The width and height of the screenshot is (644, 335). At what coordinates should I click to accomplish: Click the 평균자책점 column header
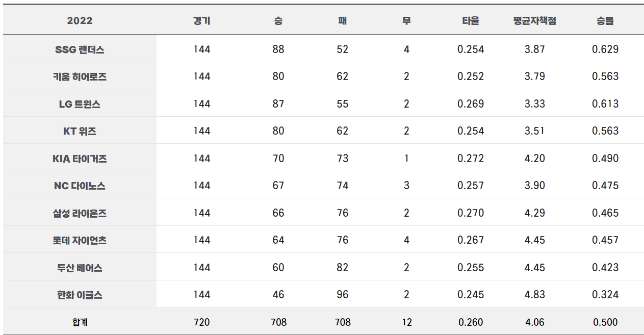[x=534, y=21]
